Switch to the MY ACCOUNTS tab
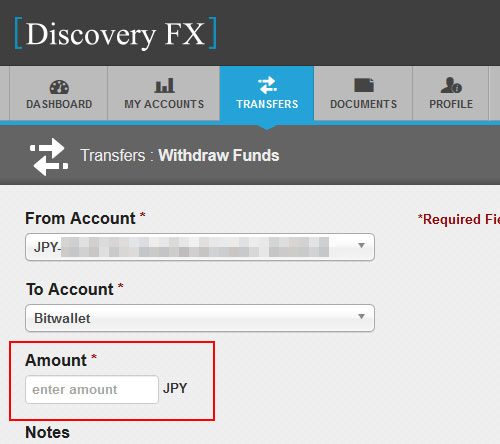This screenshot has height=444, width=500. [x=164, y=93]
